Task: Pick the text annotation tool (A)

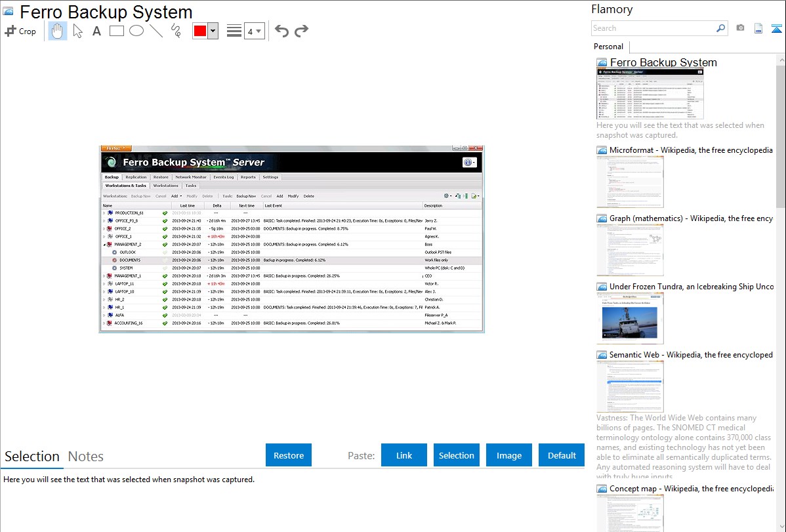Action: tap(96, 31)
